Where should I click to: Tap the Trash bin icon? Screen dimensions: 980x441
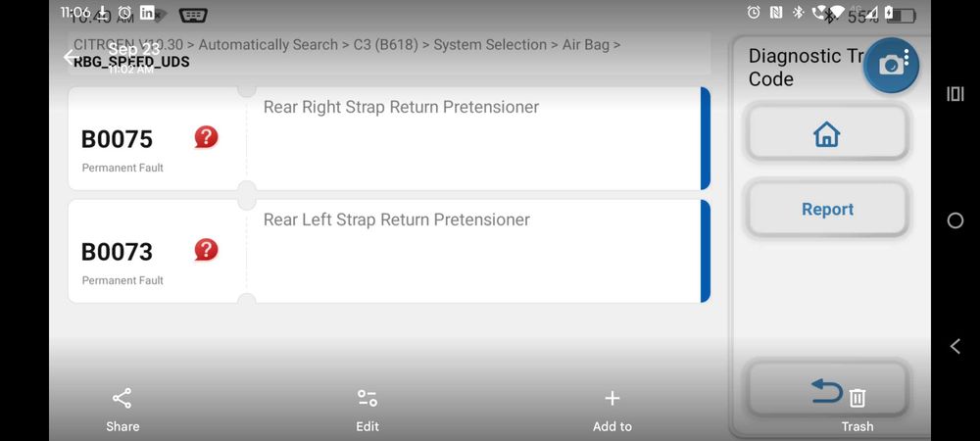tap(857, 398)
